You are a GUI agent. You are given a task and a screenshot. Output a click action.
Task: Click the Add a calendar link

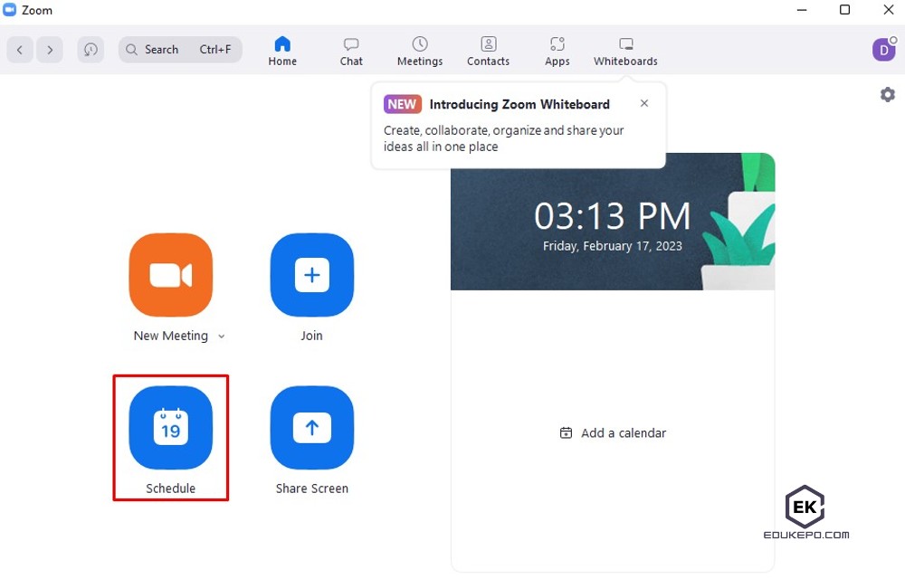tap(624, 433)
